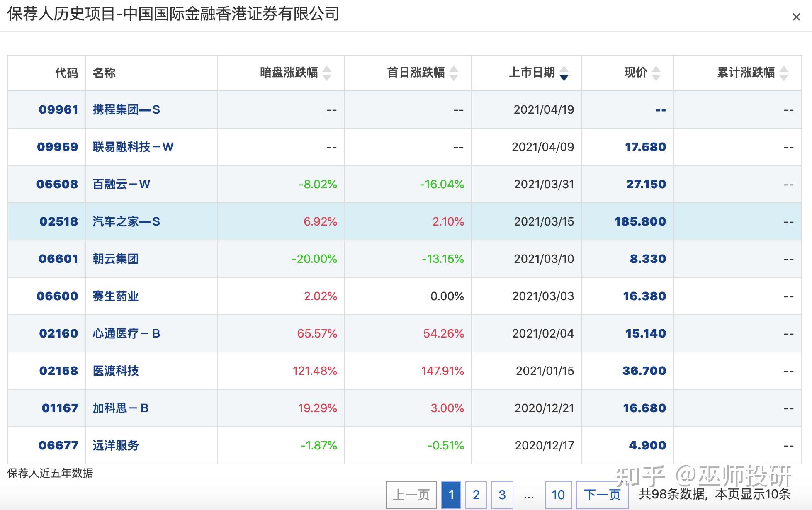This screenshot has height=510, width=812.
Task: Click price 27.150 for 百融云
Action: (646, 184)
